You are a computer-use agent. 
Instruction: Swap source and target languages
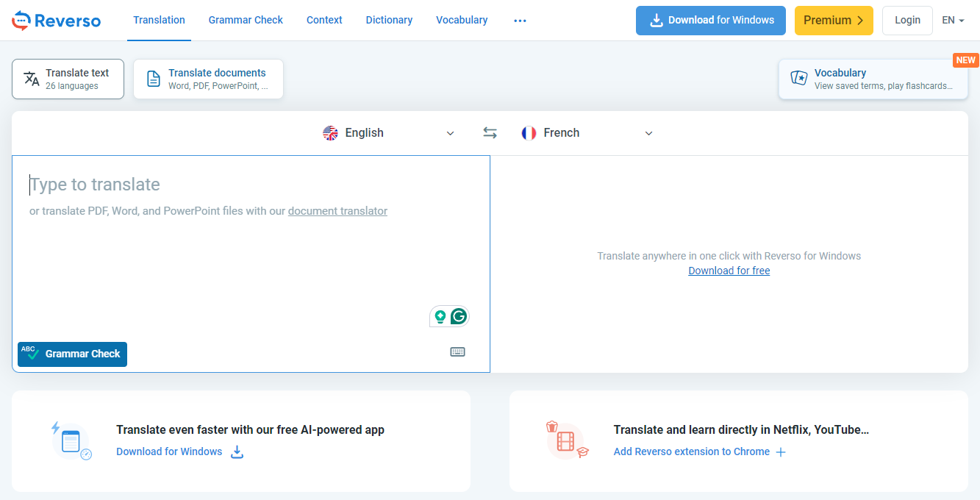(490, 133)
